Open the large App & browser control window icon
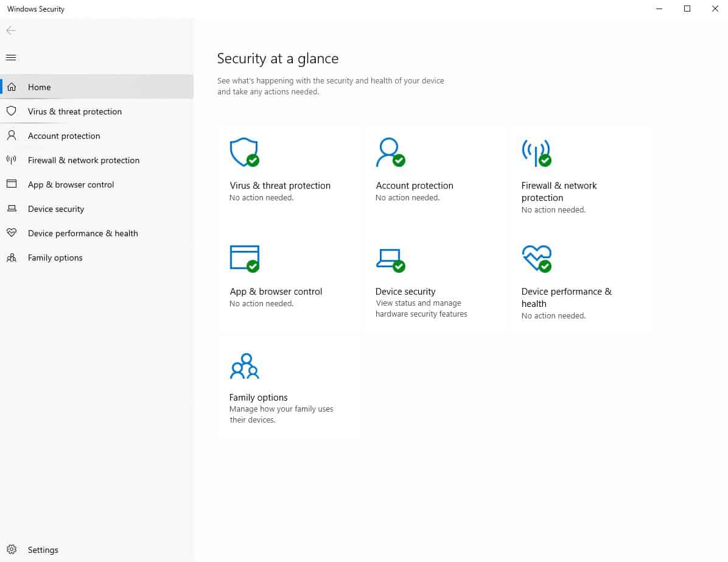This screenshot has height=562, width=728. click(x=244, y=259)
